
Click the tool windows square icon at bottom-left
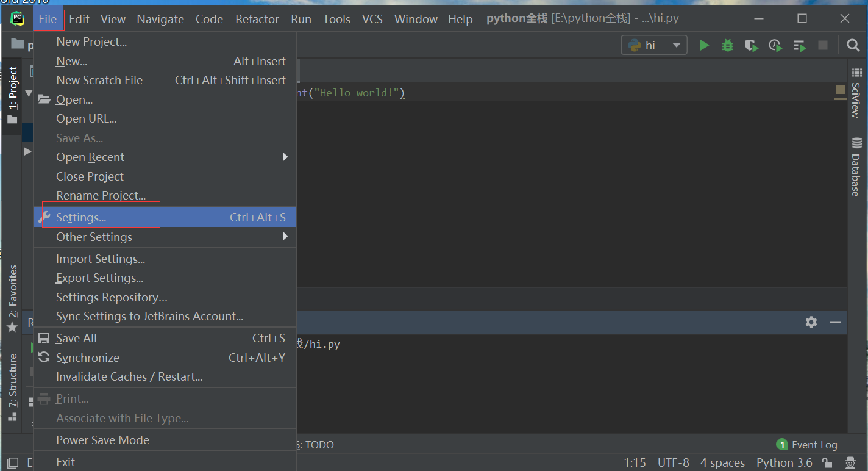[13, 462]
